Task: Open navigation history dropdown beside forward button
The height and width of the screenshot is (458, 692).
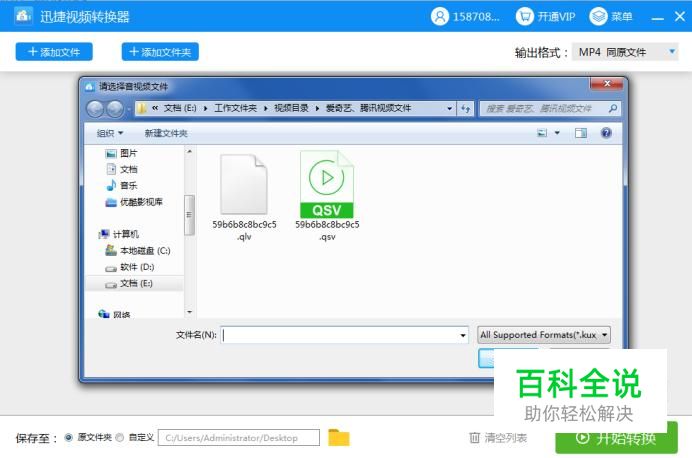Action: pyautogui.click(x=129, y=109)
